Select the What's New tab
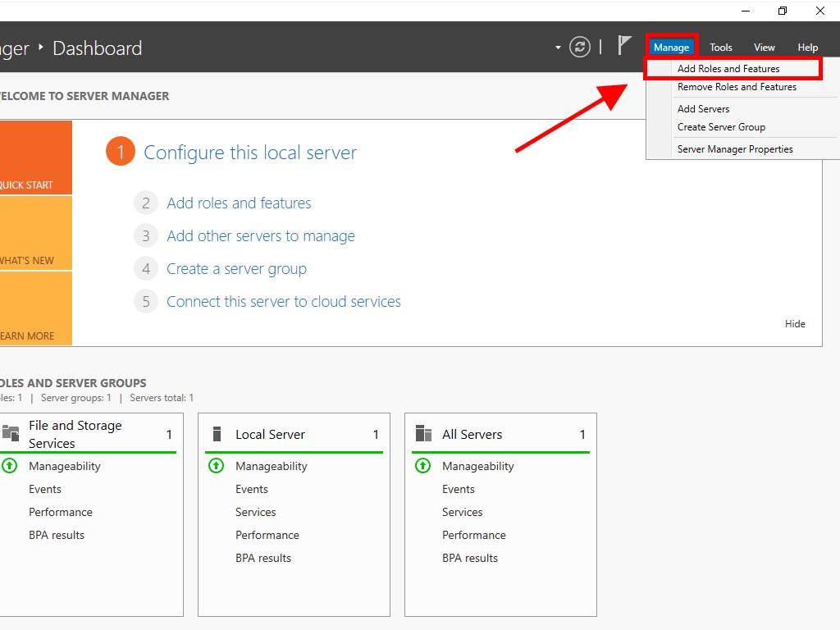The width and height of the screenshot is (840, 630). 36,233
